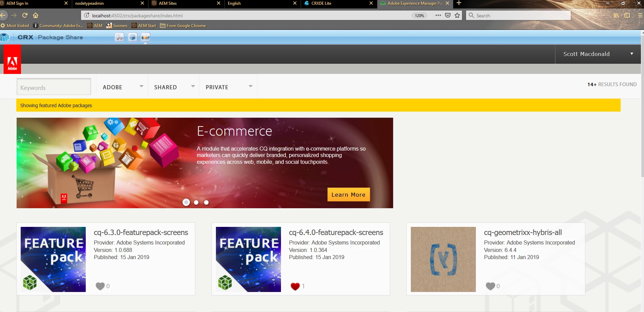Click the red Adobe logo
644x312 pixels.
[12, 59]
